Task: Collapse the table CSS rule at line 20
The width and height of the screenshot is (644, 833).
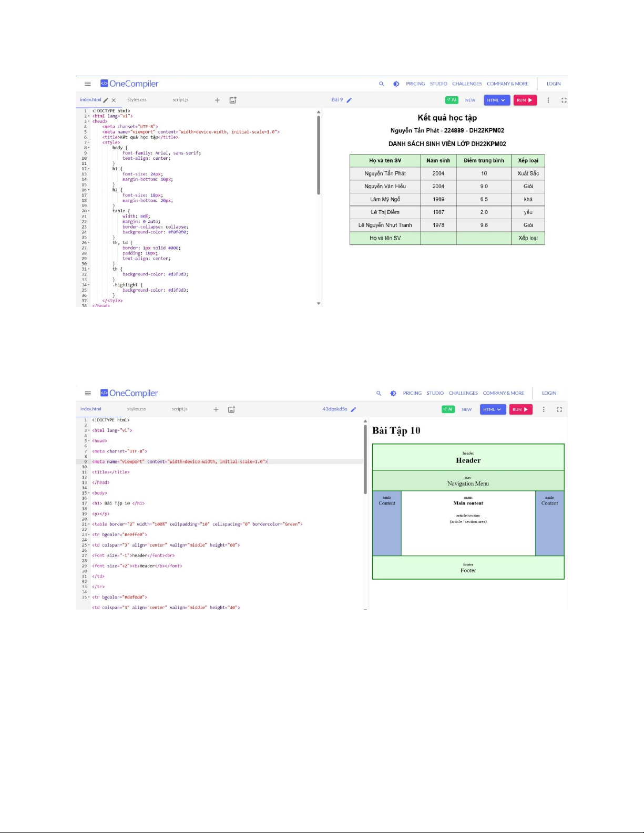Action: [x=89, y=211]
